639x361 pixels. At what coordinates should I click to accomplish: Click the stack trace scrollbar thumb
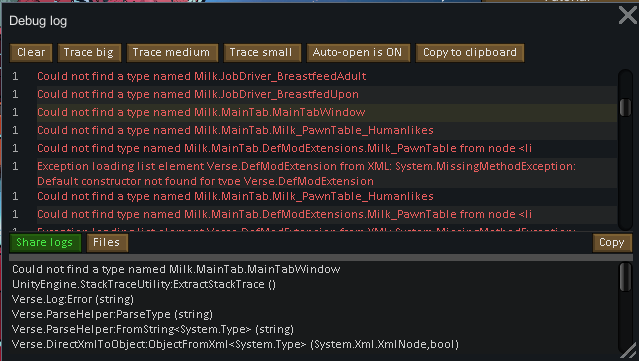click(625, 277)
